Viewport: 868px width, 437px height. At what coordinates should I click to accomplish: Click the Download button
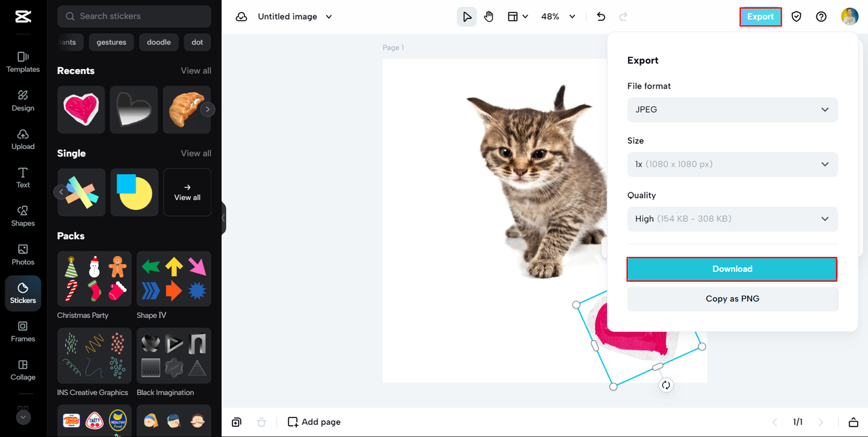732,269
